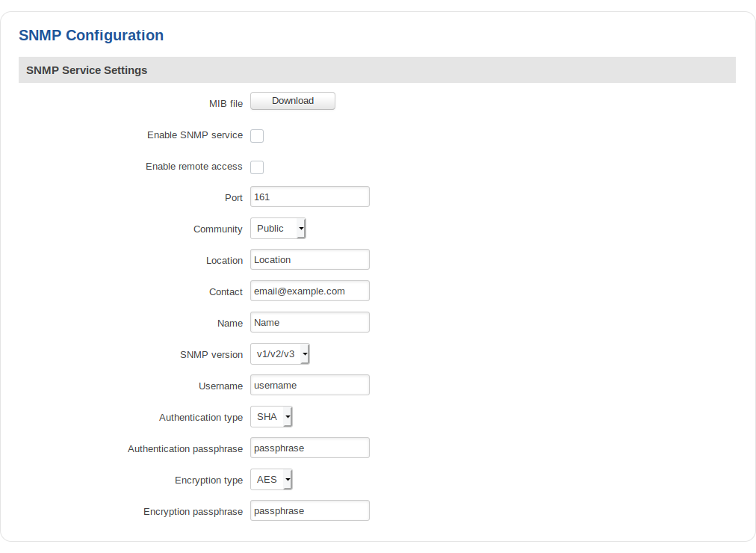Select the Contact email input field
The height and width of the screenshot is (553, 756).
[x=309, y=291]
